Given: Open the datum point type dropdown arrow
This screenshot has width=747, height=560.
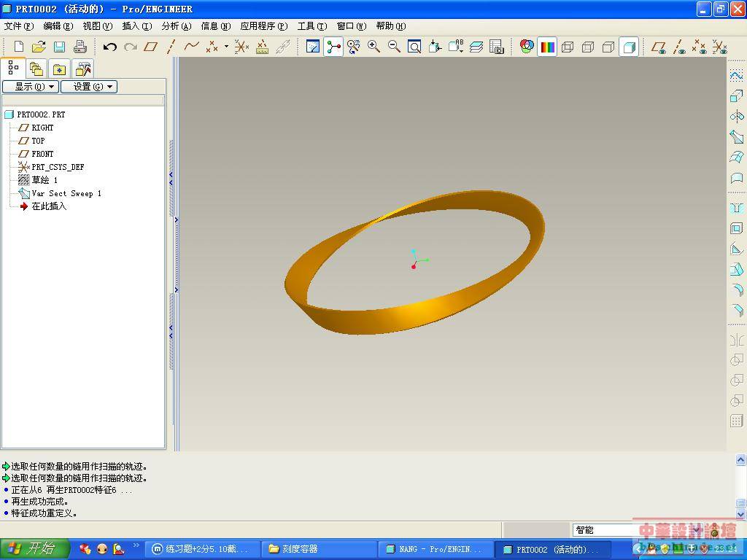Looking at the screenshot, I should coord(226,47).
